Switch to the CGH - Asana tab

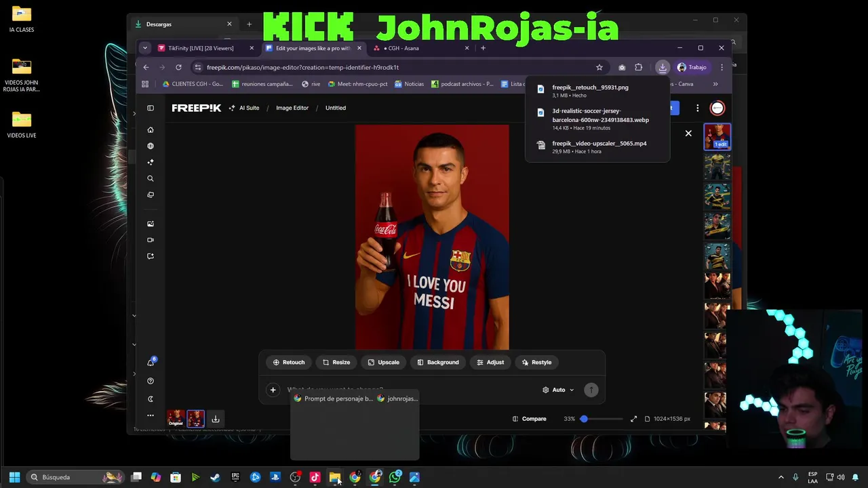[x=421, y=48]
